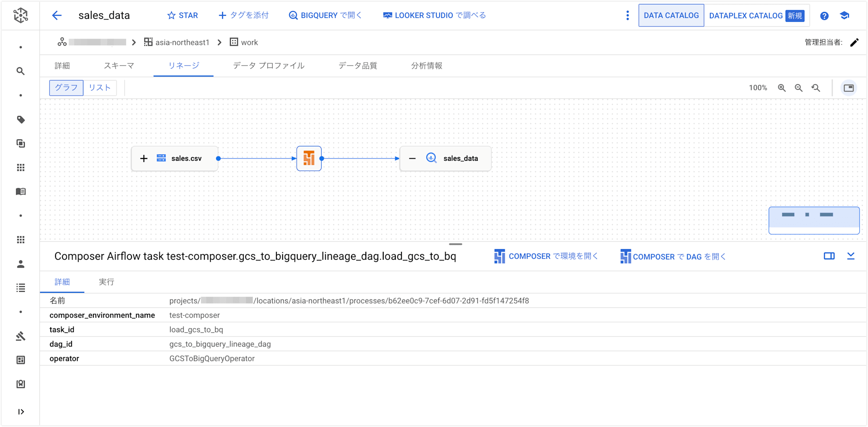Open the sidebar gavel icon
This screenshot has height=427, width=868.
20,336
